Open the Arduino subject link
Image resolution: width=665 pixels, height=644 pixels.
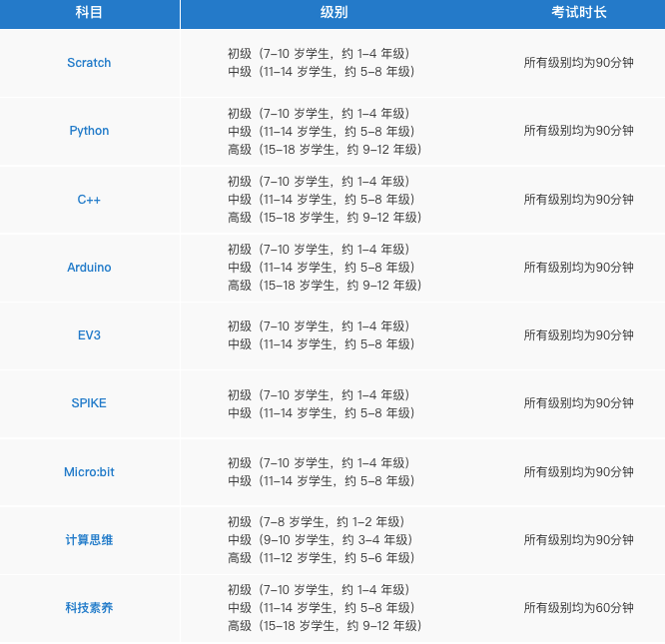coord(89,268)
